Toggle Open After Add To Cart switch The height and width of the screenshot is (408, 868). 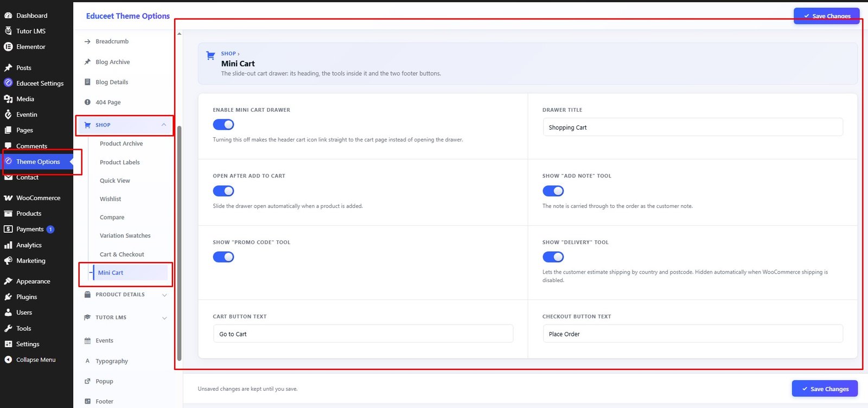point(224,191)
